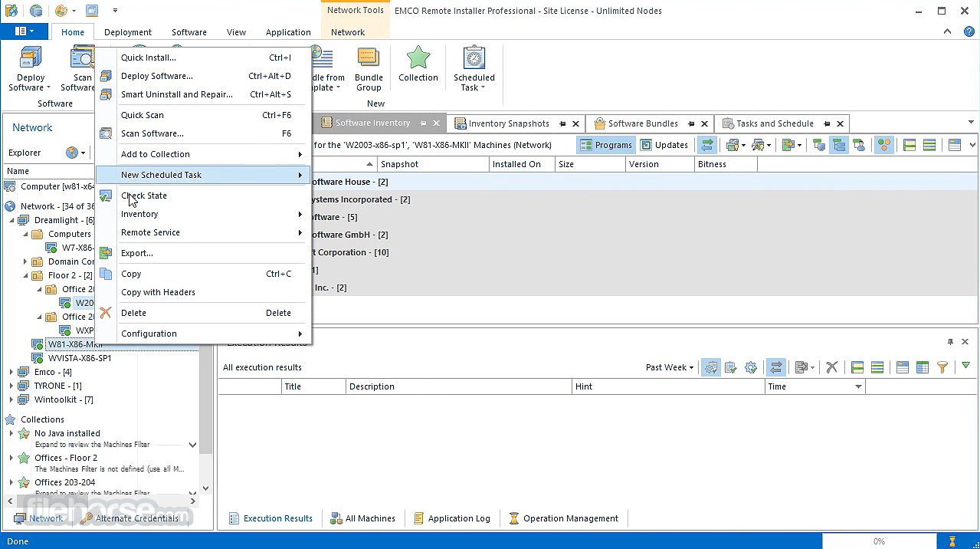
Task: Toggle the Updates view button
Action: (665, 145)
